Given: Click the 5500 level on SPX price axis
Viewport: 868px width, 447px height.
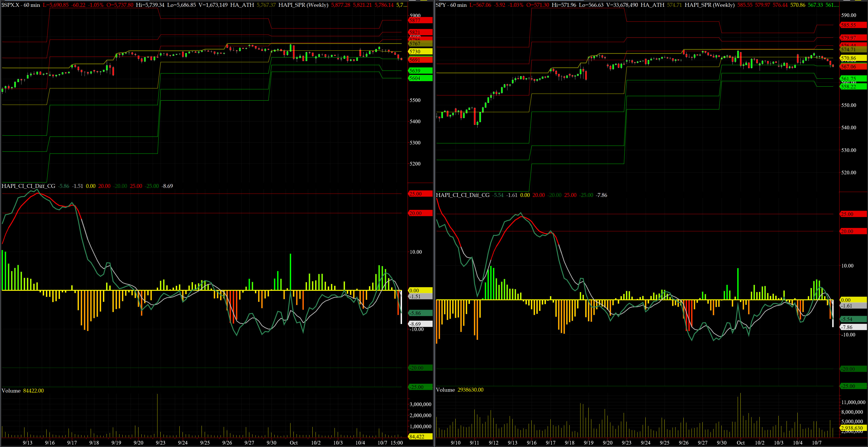Looking at the screenshot, I should point(415,100).
